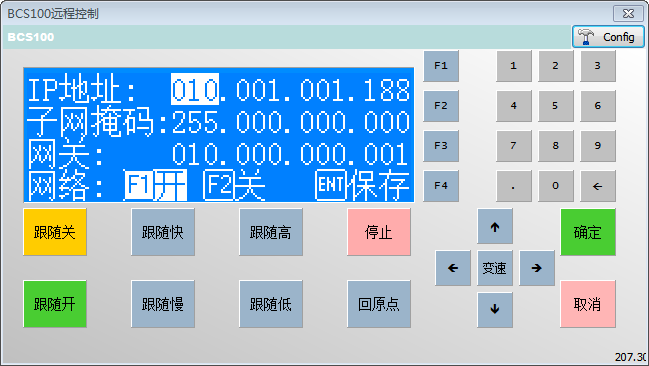Turn on following with 跟随开 button
649x366 pixels.
tap(55, 304)
